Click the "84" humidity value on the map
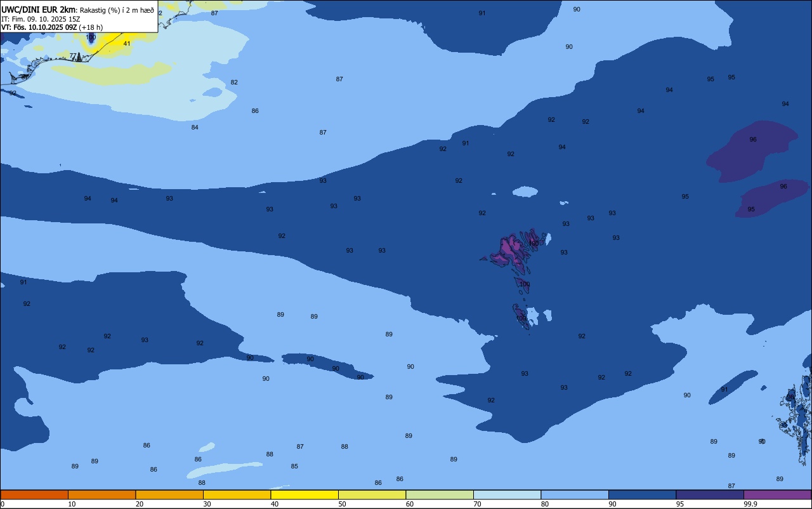812x509 pixels. (x=195, y=128)
